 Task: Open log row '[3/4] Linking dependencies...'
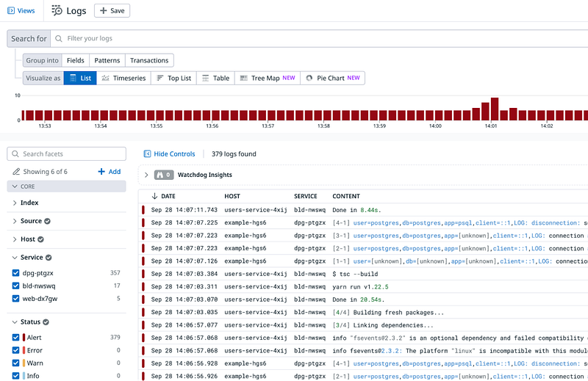click(363, 324)
